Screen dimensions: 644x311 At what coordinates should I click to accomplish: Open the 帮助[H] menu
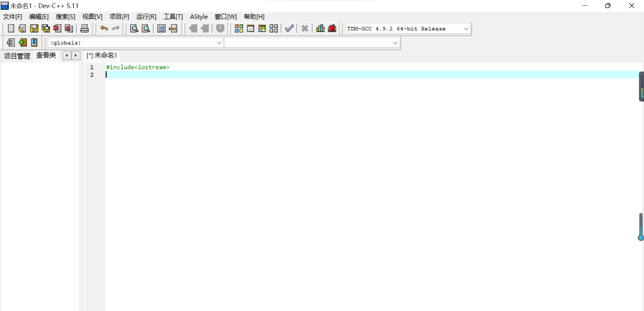pos(254,17)
